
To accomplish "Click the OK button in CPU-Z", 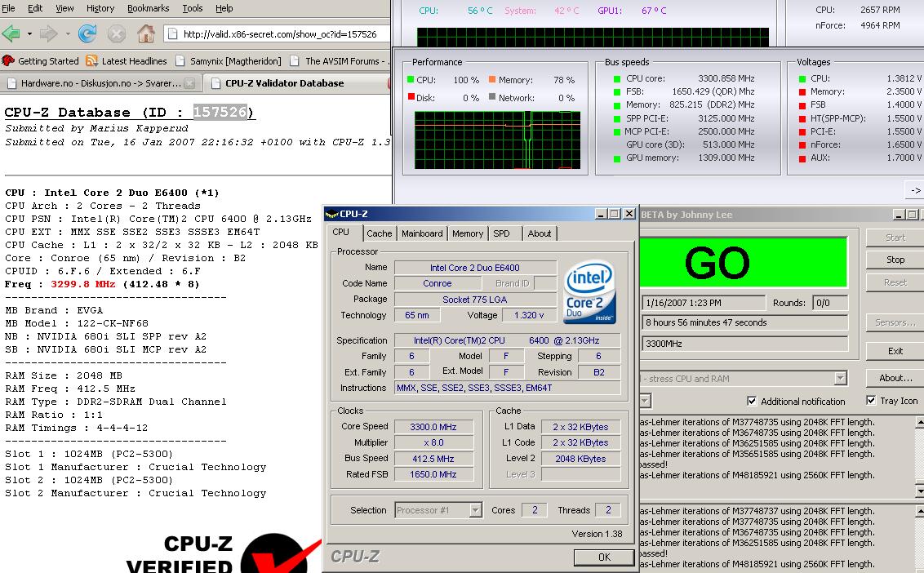I will coord(604,557).
